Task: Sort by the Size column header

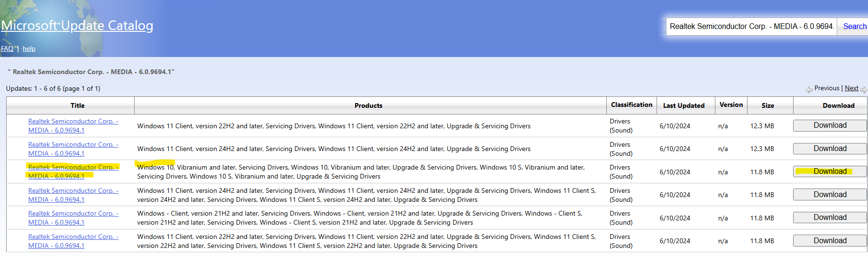Action: 768,105
